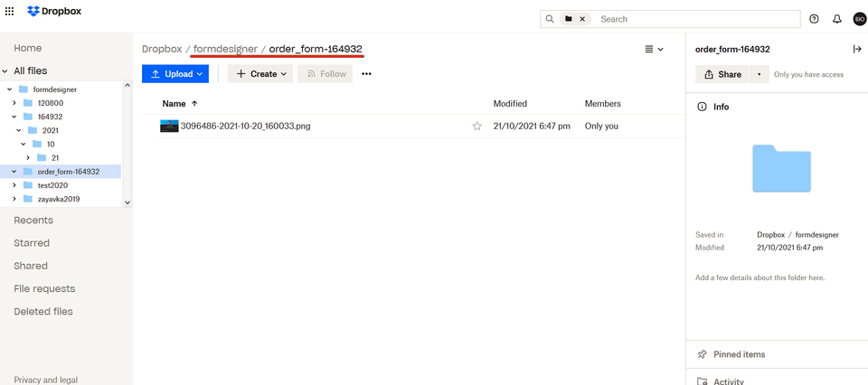Click the Search input field
Viewport: 868px width, 385px height.
pos(696,19)
